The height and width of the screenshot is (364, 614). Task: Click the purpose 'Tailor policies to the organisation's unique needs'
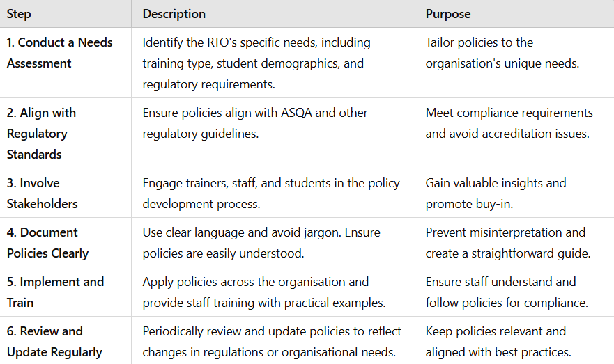coord(502,53)
